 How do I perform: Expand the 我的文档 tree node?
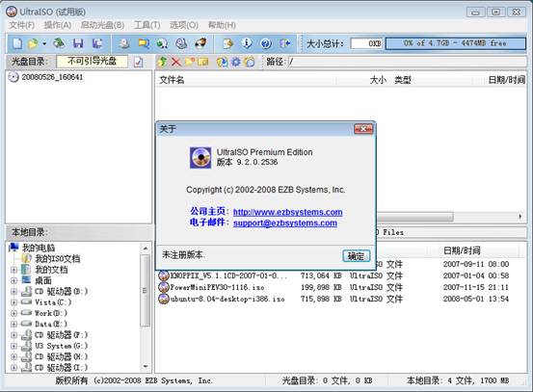pos(13,270)
